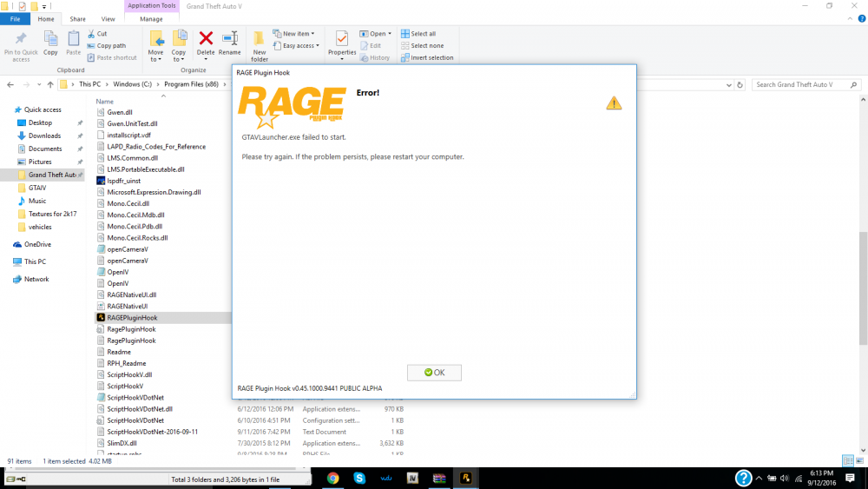Collapse the ribbon with chevron
Viewport: 868px width, 489px height.
[850, 19]
